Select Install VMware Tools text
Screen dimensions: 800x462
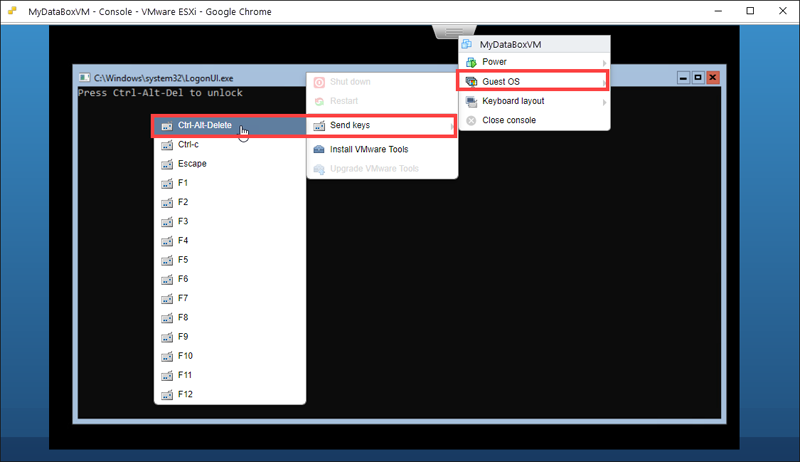point(369,149)
